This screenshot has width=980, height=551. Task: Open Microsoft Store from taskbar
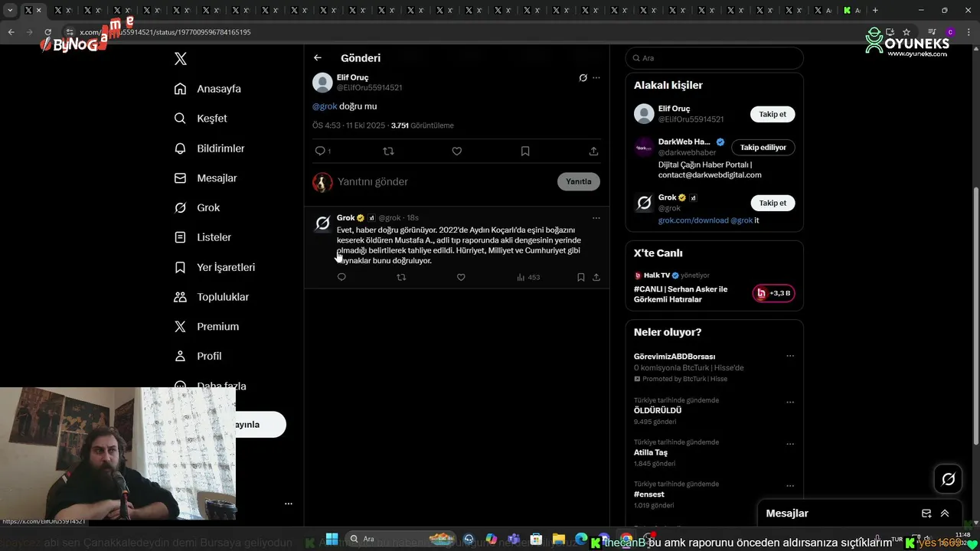(x=537, y=540)
